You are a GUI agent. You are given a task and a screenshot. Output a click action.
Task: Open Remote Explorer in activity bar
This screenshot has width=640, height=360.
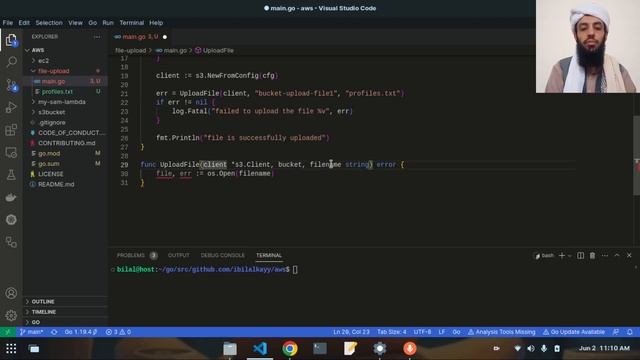coord(11,152)
